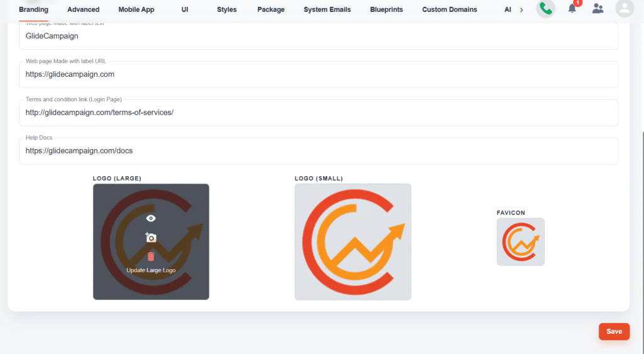The image size is (644, 354).
Task: Show more tabs with right chevron
Action: click(x=521, y=10)
